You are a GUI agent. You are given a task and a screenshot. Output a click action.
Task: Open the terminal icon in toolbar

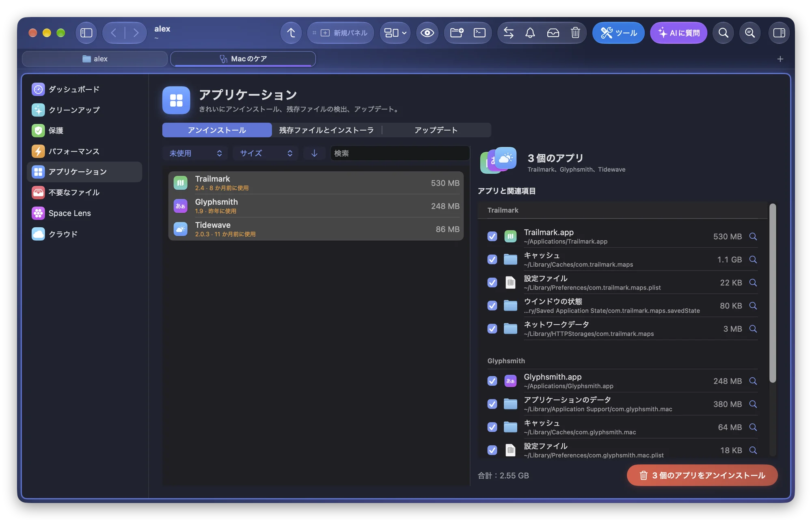tap(479, 33)
